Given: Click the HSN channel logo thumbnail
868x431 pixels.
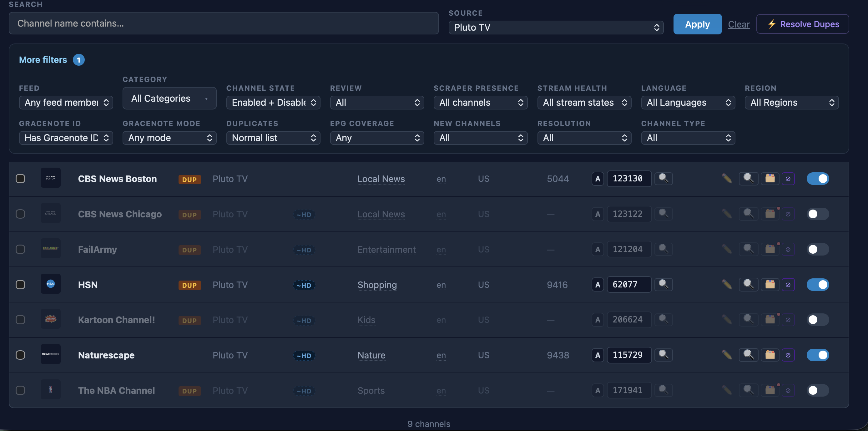Looking at the screenshot, I should tap(51, 284).
